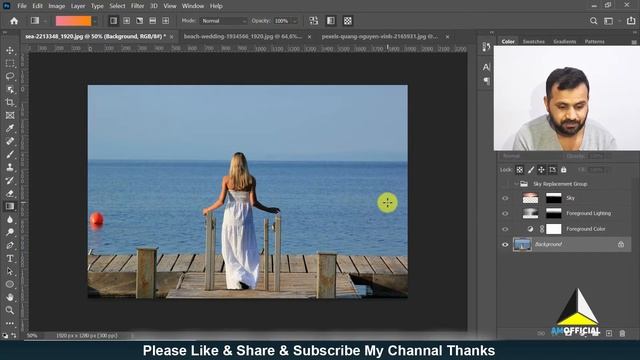Viewport: 640px width, 360px height.
Task: Open the search magnifier icon
Action: [593, 21]
